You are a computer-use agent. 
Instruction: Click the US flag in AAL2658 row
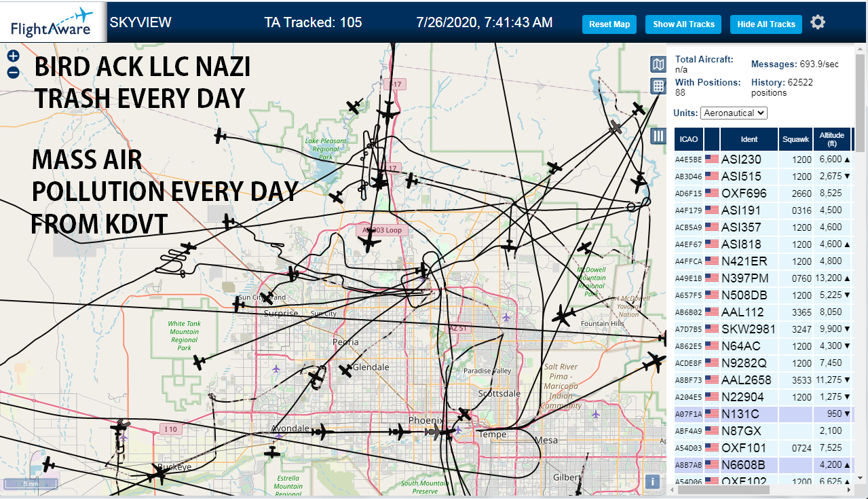tap(712, 380)
